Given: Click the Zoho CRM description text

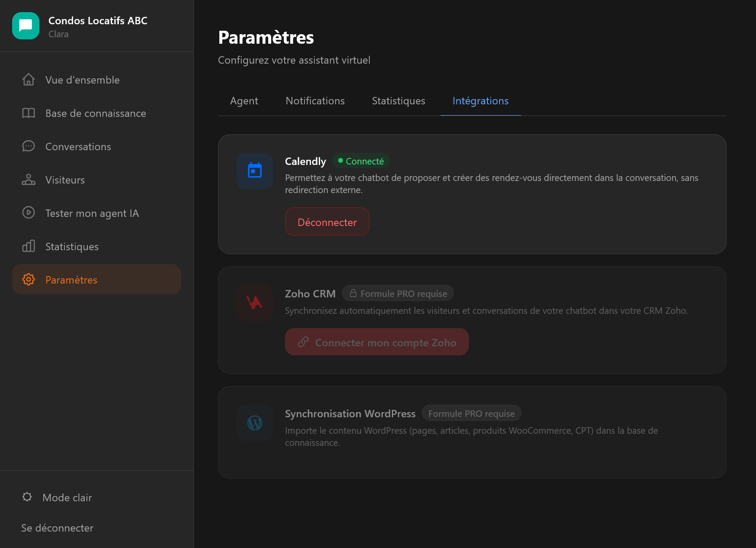Looking at the screenshot, I should pos(487,310).
